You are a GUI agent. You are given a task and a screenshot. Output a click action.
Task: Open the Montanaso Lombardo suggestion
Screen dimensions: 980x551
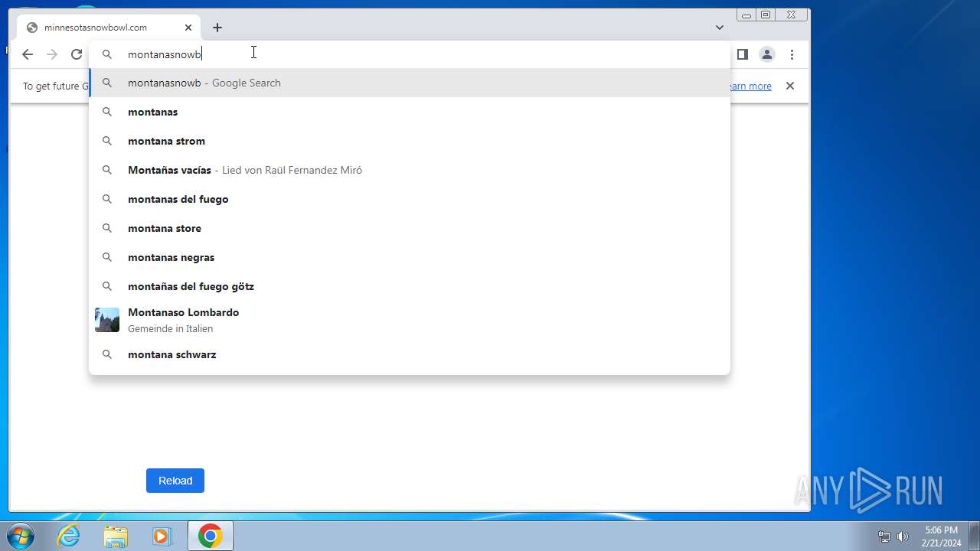[410, 320]
